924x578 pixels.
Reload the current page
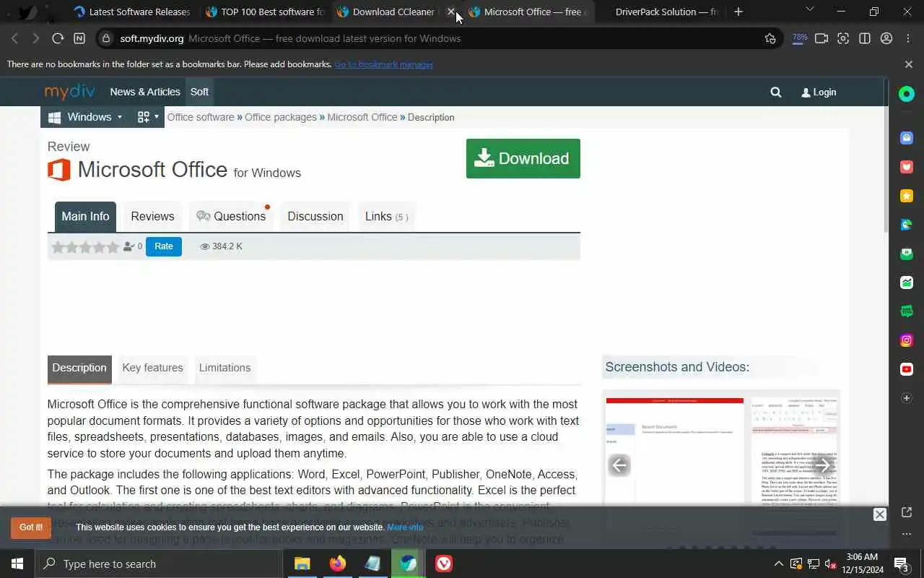58,38
